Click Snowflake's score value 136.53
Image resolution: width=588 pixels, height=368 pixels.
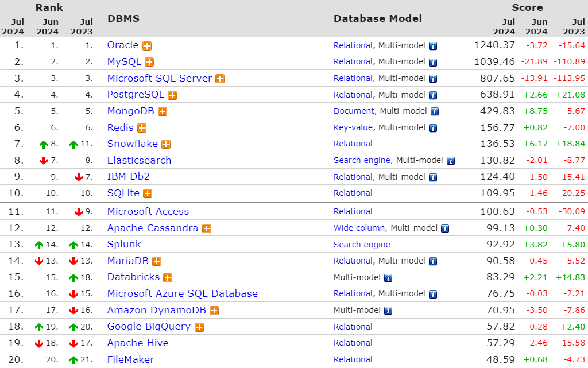pyautogui.click(x=498, y=144)
